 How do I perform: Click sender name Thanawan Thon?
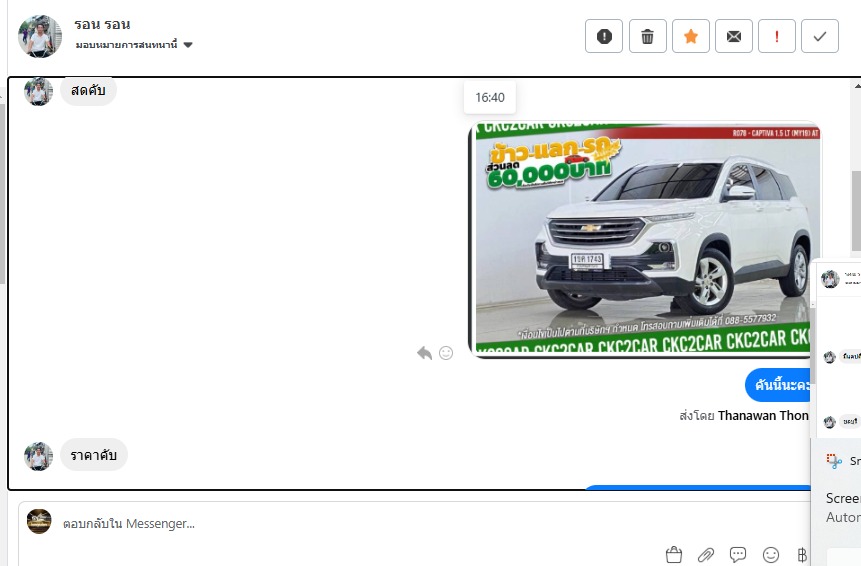[763, 416]
